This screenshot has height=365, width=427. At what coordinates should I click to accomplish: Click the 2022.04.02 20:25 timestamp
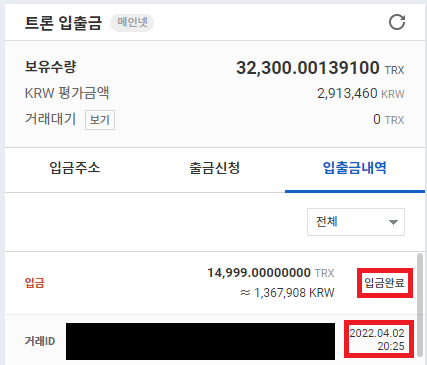click(377, 339)
